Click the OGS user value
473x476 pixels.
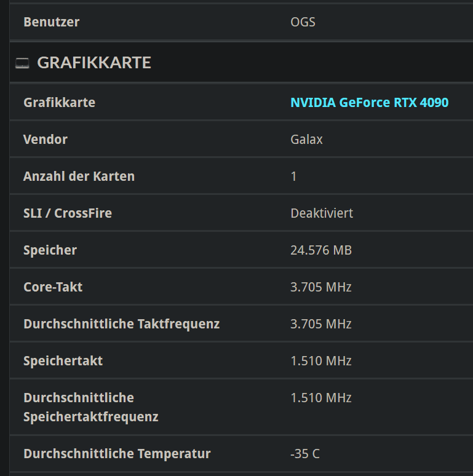coord(303,22)
